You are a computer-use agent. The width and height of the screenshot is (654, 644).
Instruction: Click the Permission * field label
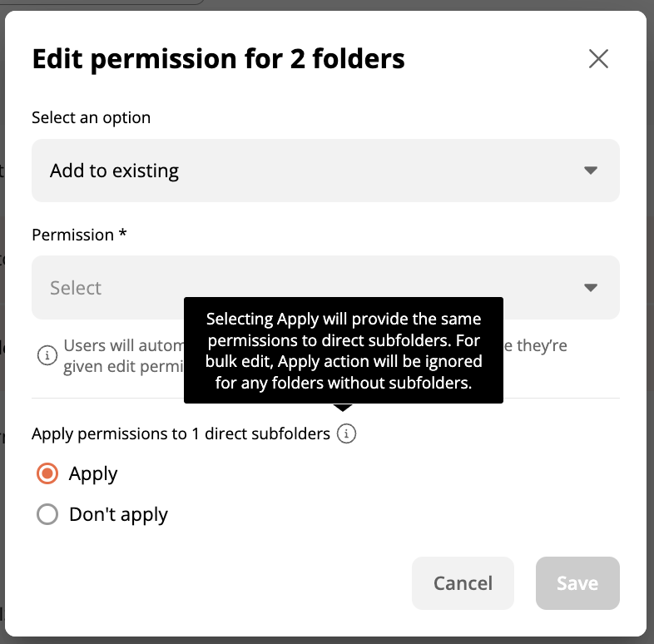click(79, 235)
